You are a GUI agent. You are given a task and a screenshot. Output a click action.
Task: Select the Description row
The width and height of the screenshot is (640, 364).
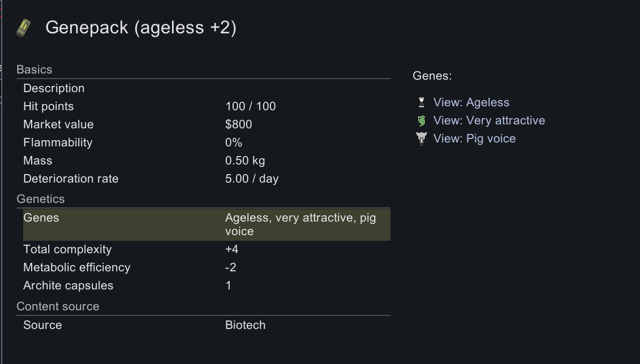207,88
